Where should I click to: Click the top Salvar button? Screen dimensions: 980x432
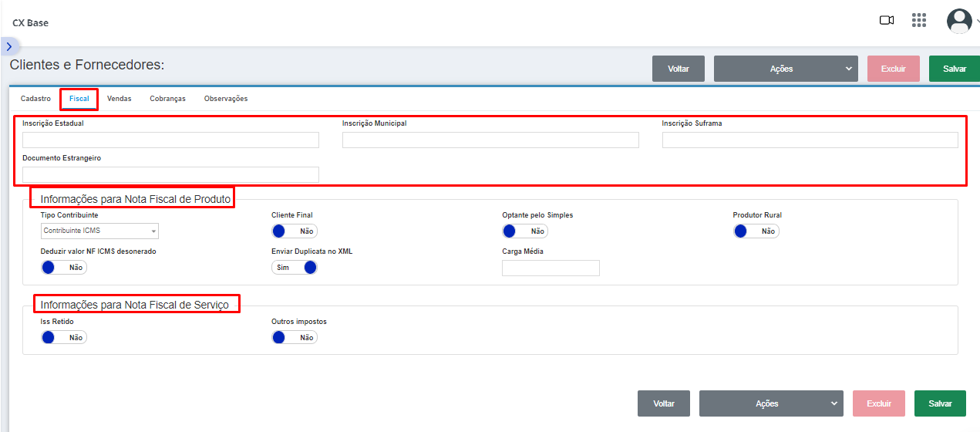955,69
